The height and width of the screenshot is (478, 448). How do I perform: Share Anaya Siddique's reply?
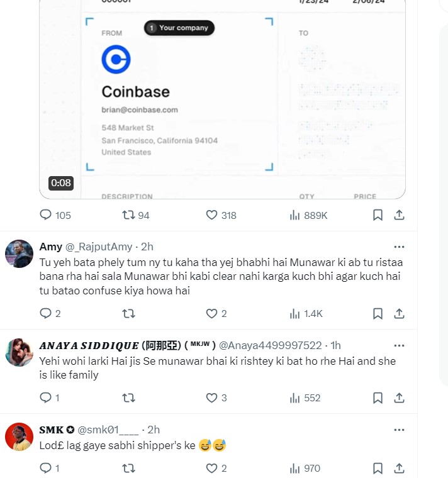coord(399,397)
